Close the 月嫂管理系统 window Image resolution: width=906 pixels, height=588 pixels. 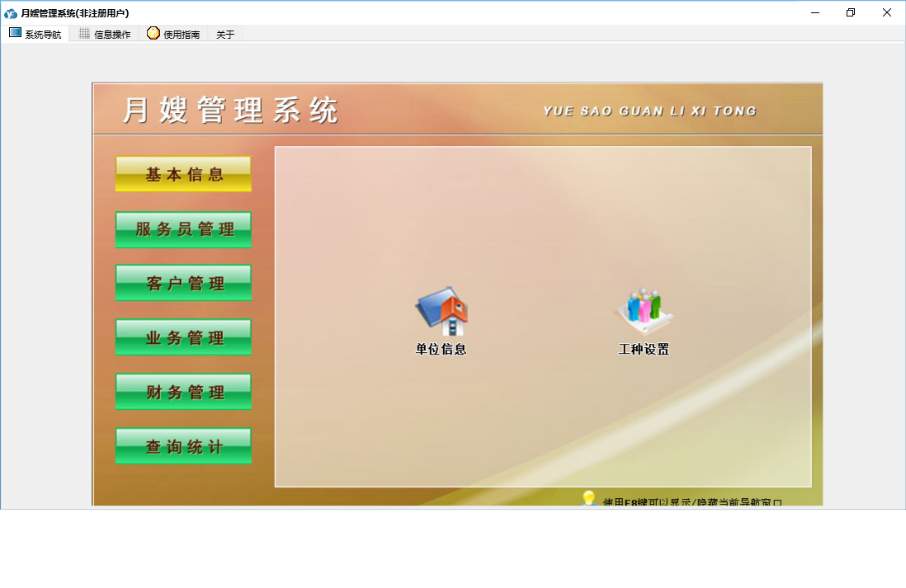tap(887, 12)
